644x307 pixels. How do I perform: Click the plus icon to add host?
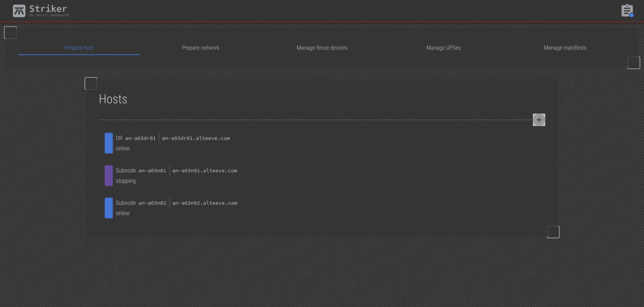[x=539, y=120]
